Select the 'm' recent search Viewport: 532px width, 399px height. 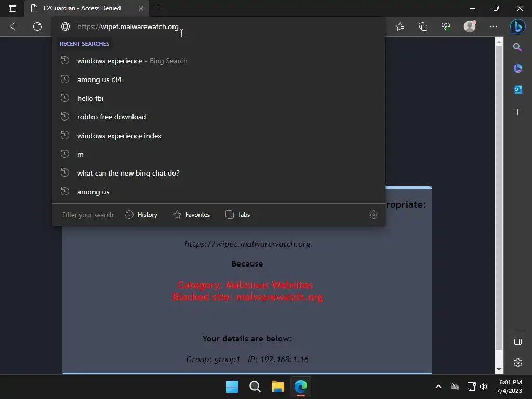tap(219, 154)
